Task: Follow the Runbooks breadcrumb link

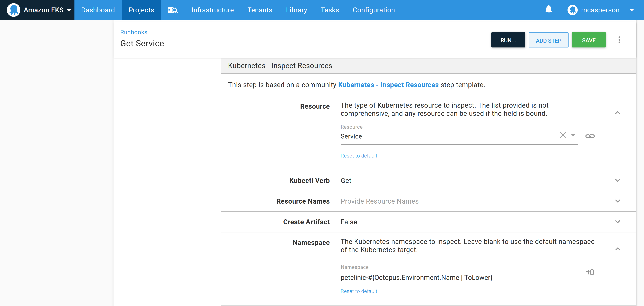Action: point(134,32)
